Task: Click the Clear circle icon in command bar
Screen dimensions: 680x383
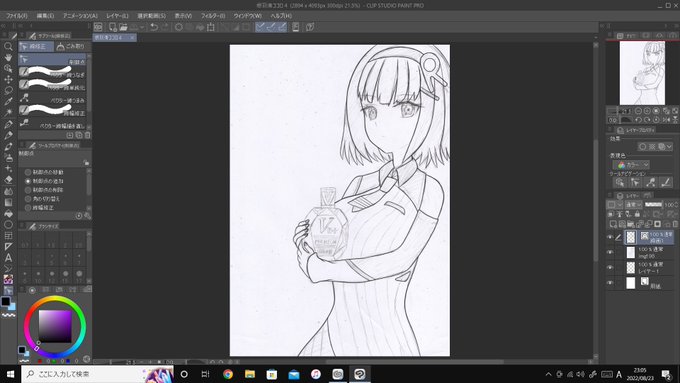Action: point(179,27)
